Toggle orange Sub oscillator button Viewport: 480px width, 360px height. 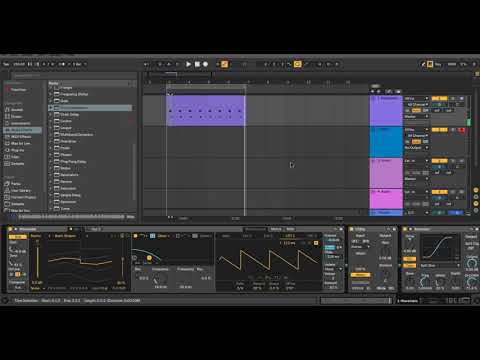coord(17,237)
